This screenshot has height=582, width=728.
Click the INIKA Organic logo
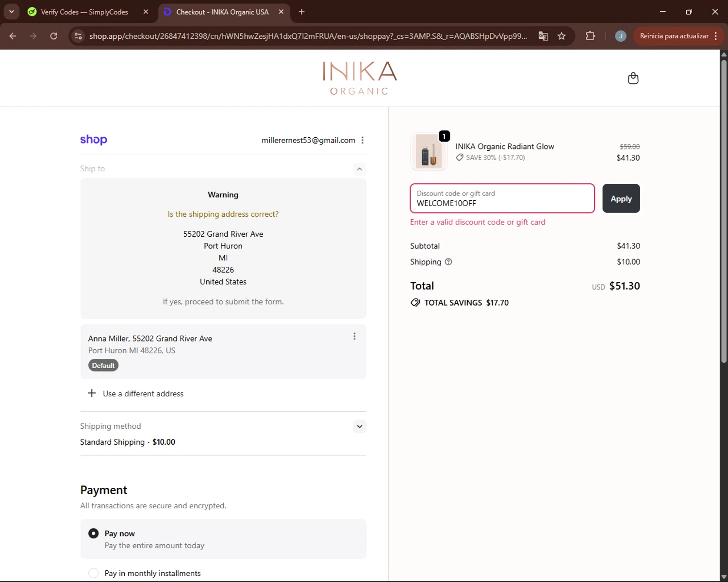[360, 78]
